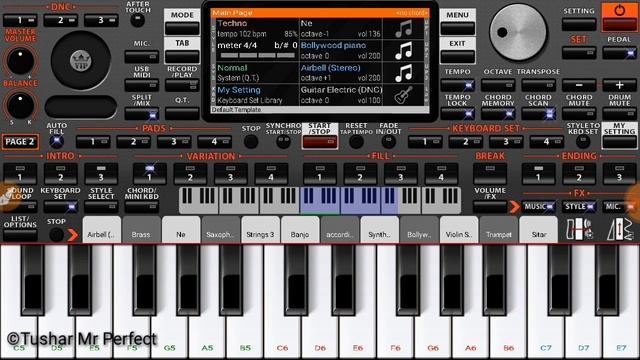Select ENDING 2

tap(579, 173)
